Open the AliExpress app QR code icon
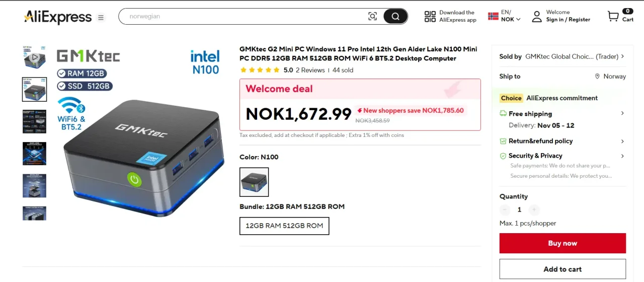 [x=430, y=17]
